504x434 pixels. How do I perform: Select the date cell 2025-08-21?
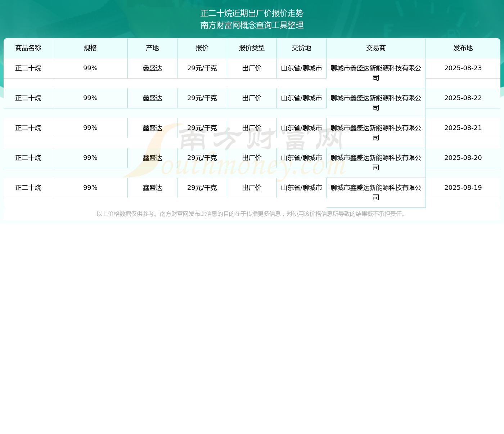[463, 128]
